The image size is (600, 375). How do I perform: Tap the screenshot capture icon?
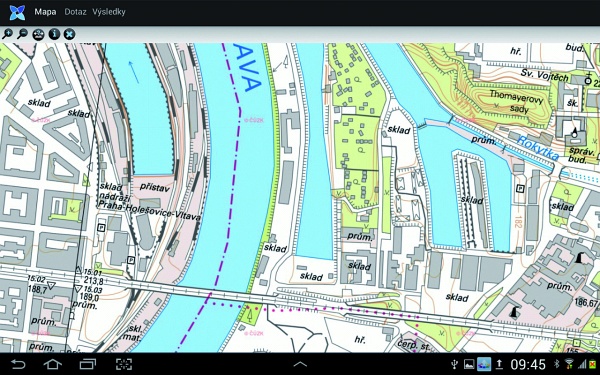pos(124,364)
